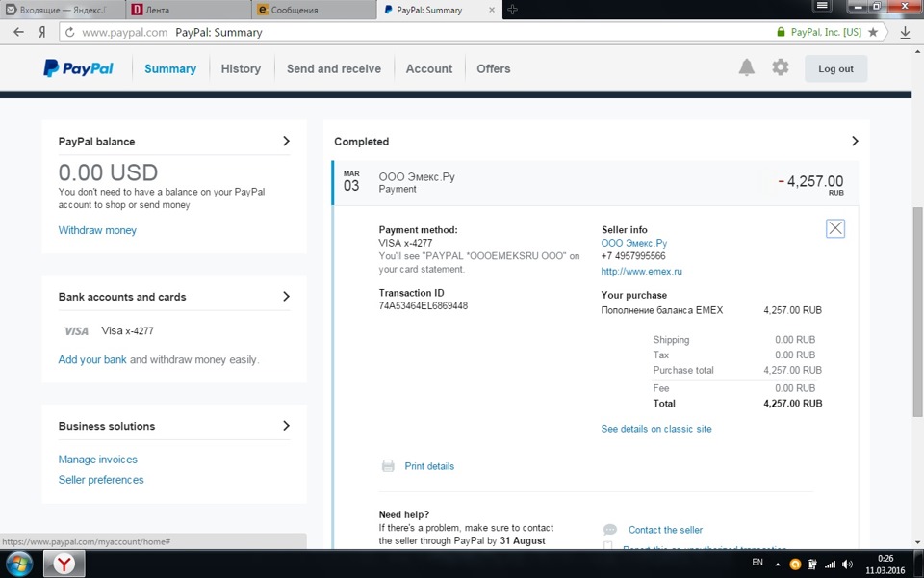Image resolution: width=924 pixels, height=578 pixels.
Task: Open Manage invoices link
Action: click(98, 460)
